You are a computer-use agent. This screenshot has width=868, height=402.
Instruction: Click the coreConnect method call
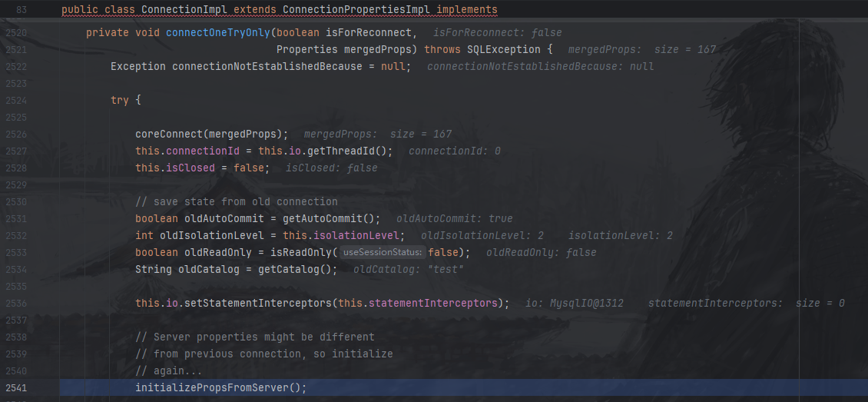169,135
